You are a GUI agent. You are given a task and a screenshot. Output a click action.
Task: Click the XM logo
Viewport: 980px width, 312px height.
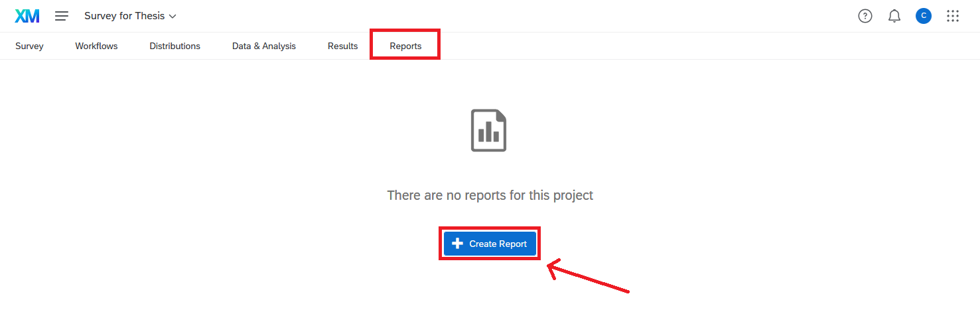[x=27, y=16]
